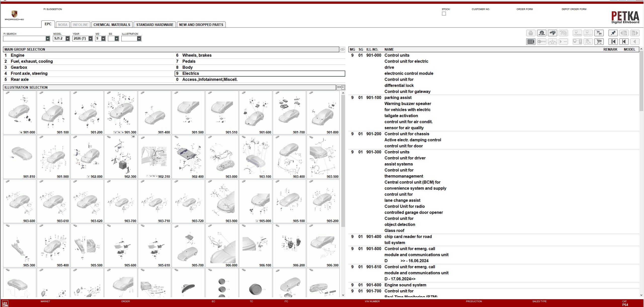Click the hide illustrations eye icon
Screen dimensions: 644x307
point(342,49)
